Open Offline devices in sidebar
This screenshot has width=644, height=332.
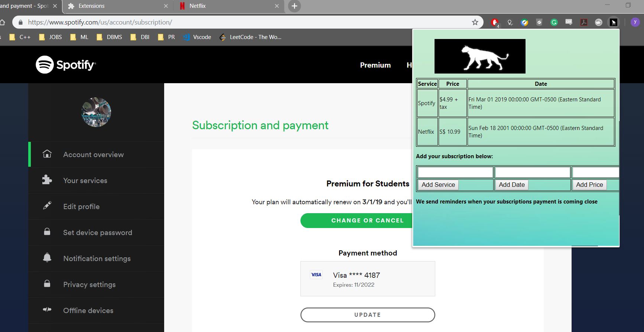(x=96, y=310)
